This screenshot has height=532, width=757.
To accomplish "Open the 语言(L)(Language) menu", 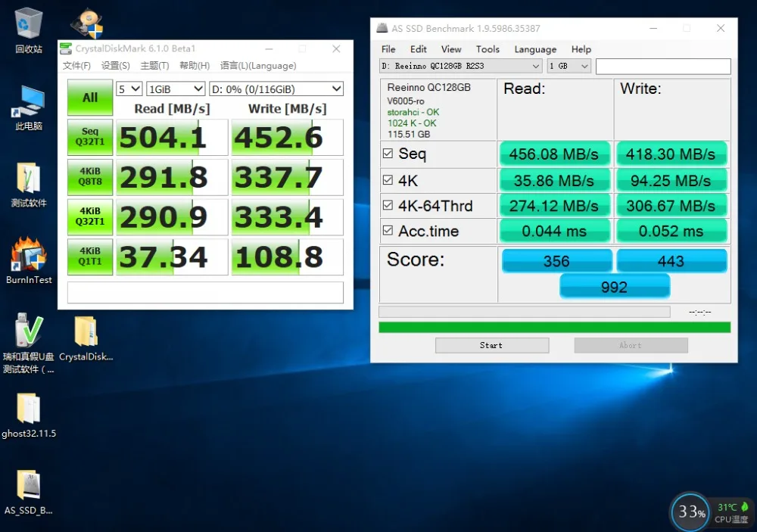I will click(258, 66).
